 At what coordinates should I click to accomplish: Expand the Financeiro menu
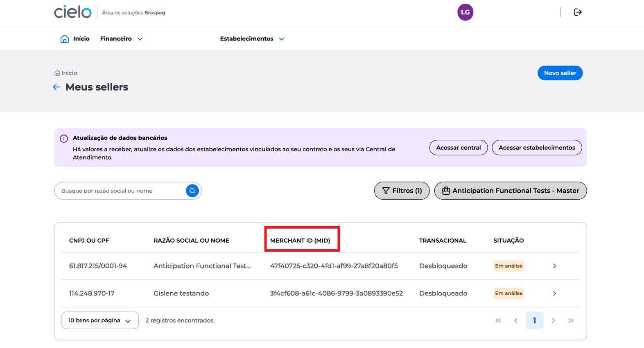121,39
